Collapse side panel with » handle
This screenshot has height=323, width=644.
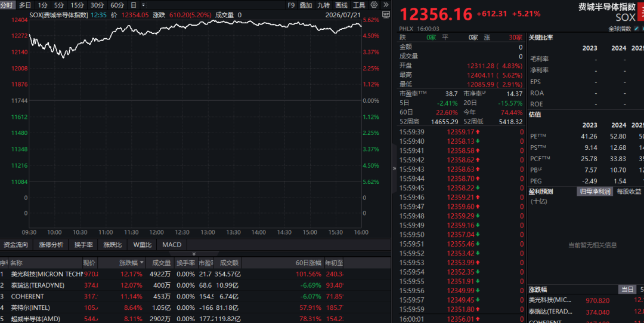(x=394, y=168)
